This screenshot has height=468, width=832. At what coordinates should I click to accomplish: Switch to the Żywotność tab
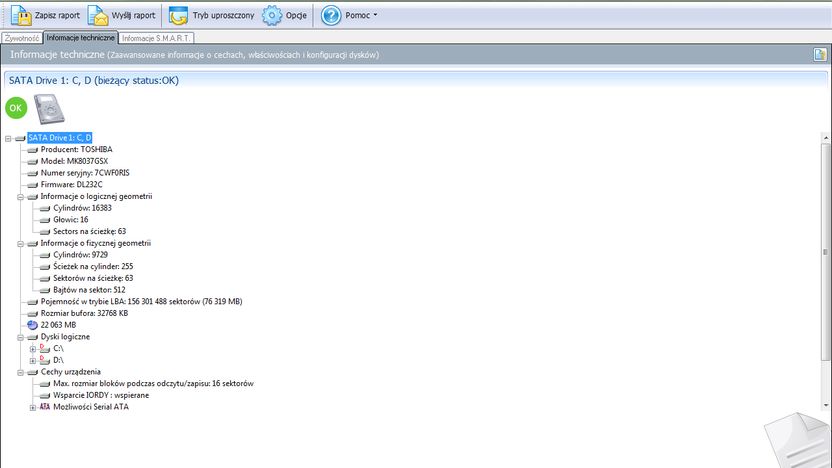22,38
